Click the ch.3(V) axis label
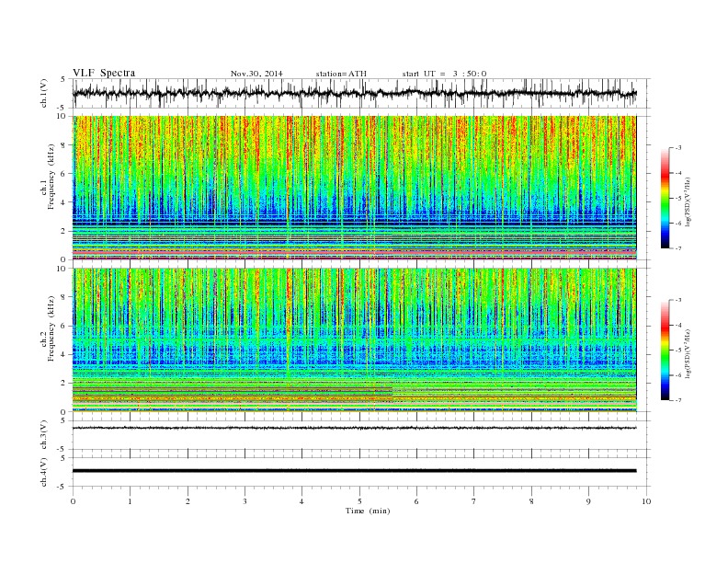This screenshot has width=728, height=563. pyautogui.click(x=44, y=435)
